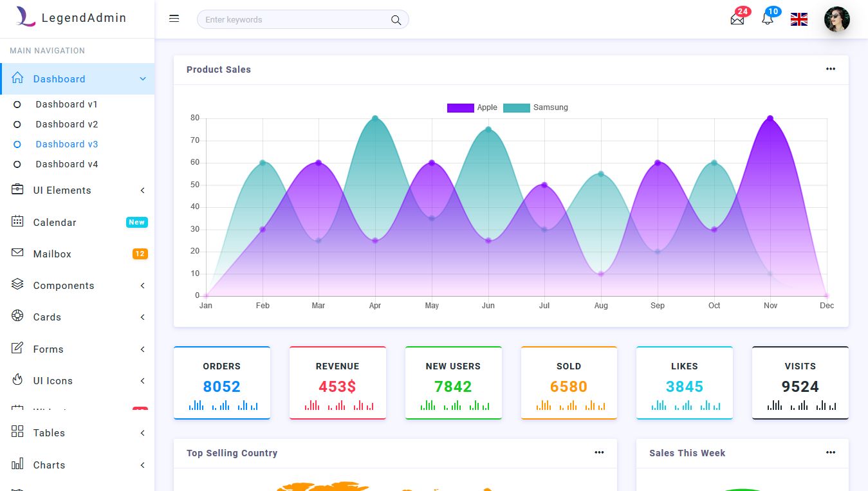Click the Charts icon in navigation
This screenshot has height=491, width=868.
pos(17,465)
